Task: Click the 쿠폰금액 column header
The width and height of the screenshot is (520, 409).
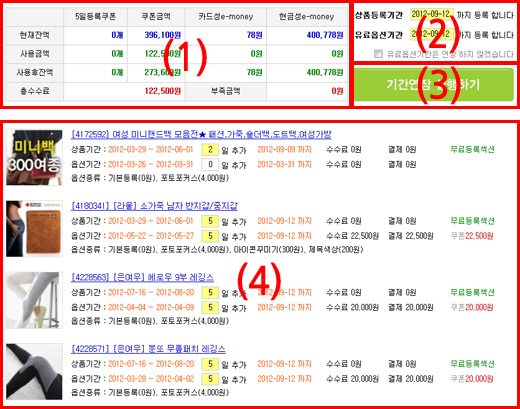Action: point(156,16)
